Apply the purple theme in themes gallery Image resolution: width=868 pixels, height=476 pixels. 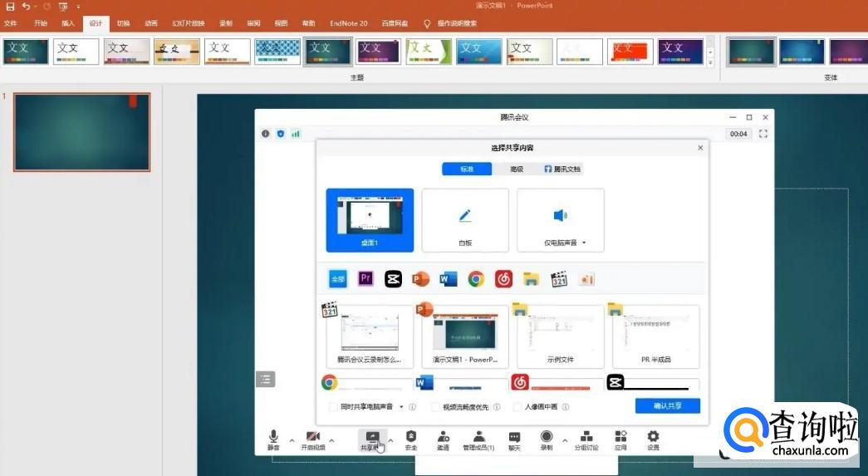(378, 52)
